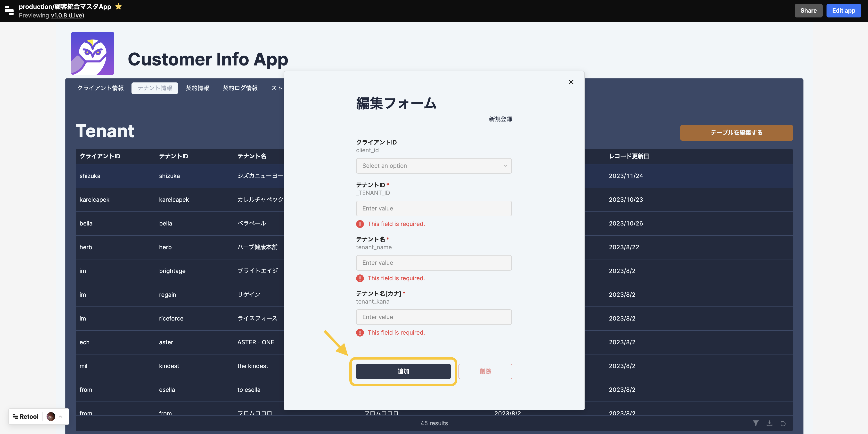
Task: Click the テナントID input field
Action: [x=433, y=209]
